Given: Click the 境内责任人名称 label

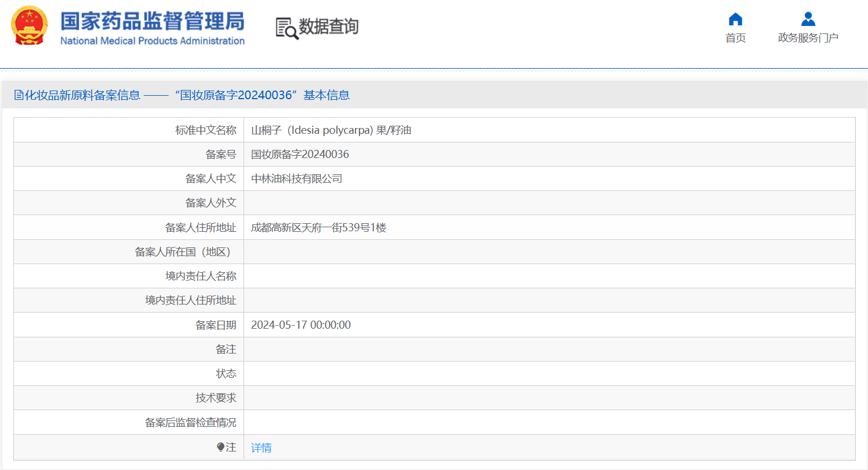Looking at the screenshot, I should (201, 276).
